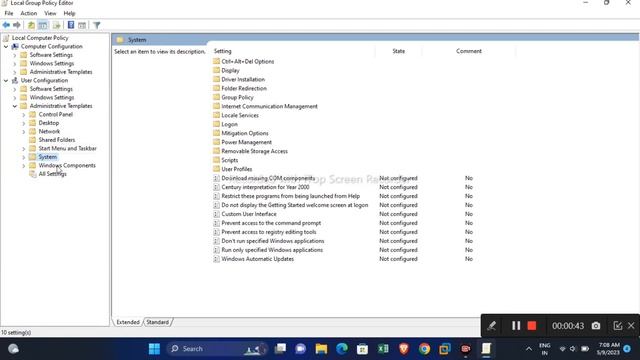
Task: Take a snapshot with the camera icon
Action: (596, 326)
